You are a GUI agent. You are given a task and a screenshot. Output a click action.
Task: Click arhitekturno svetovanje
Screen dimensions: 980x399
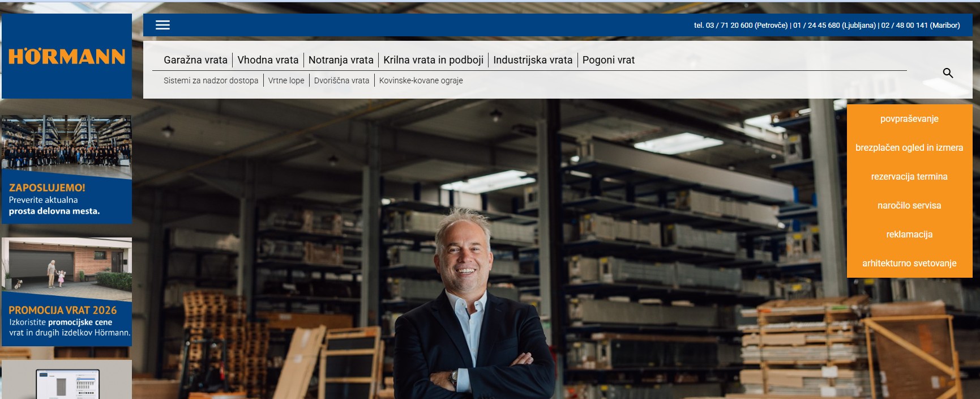coord(909,264)
